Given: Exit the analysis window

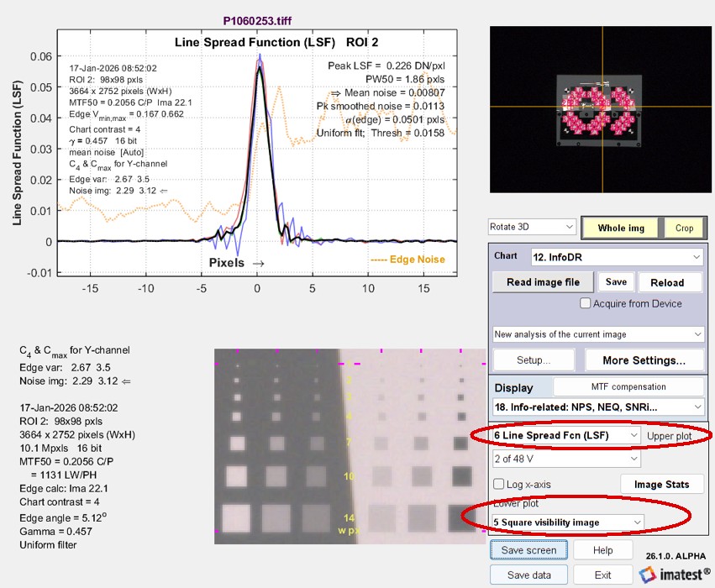Looking at the screenshot, I should pyautogui.click(x=602, y=575).
